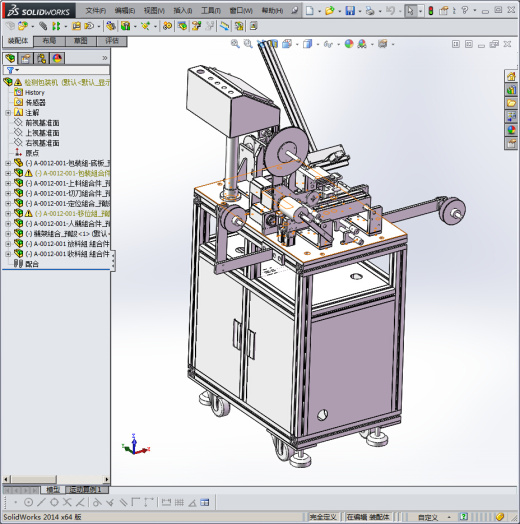Open the 自定义 units dropdown in status bar
Image resolution: width=520 pixels, height=524 pixels.
[x=449, y=518]
